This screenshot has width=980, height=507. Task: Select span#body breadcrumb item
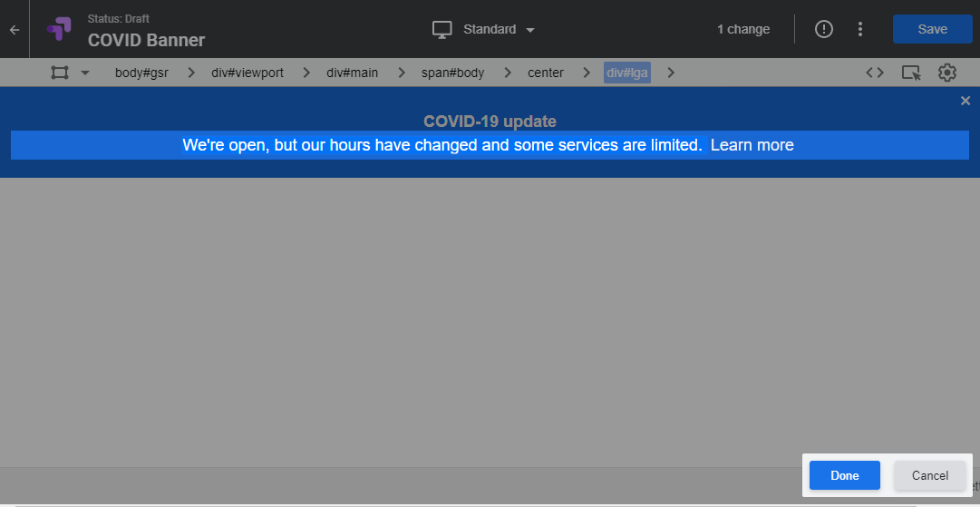tap(453, 73)
